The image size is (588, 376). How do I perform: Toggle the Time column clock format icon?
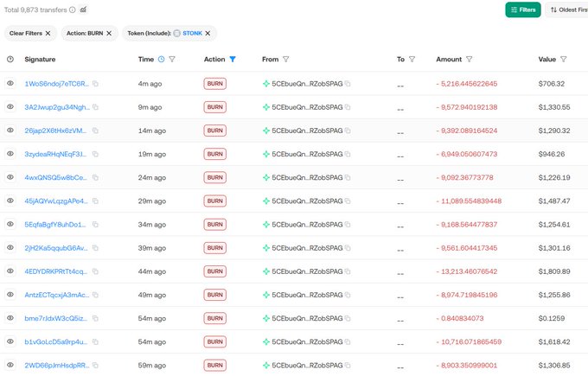pos(161,60)
